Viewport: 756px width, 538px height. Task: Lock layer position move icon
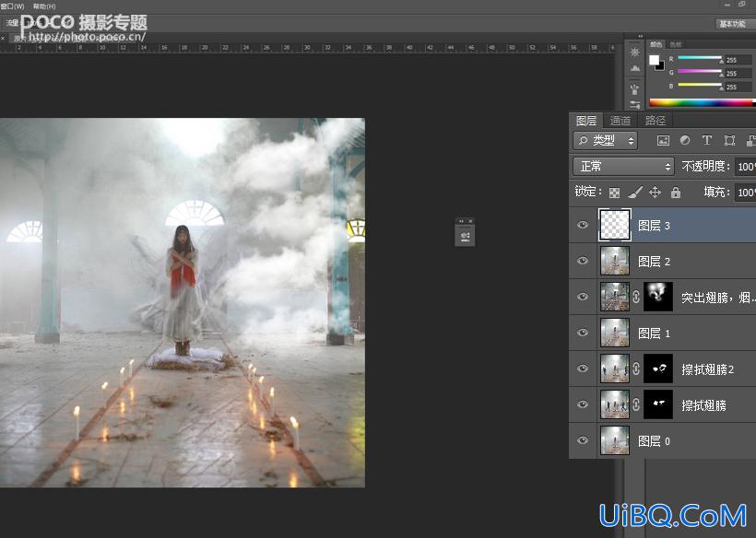tap(655, 193)
